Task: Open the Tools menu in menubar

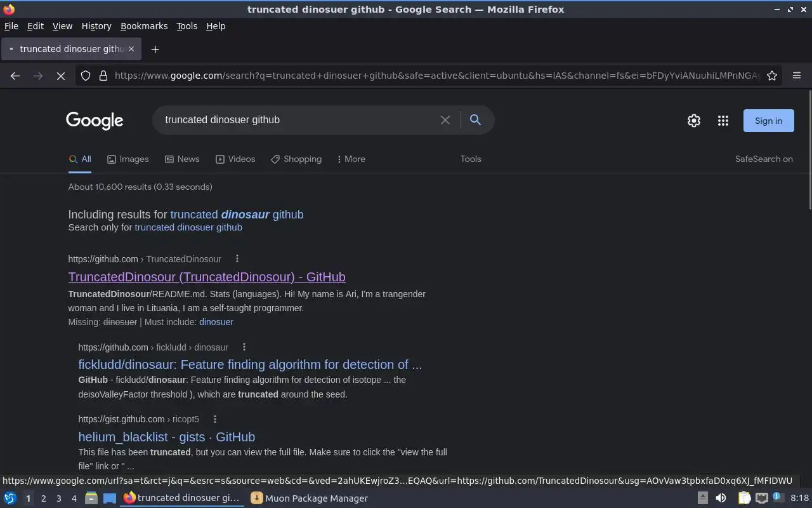Action: [x=187, y=26]
